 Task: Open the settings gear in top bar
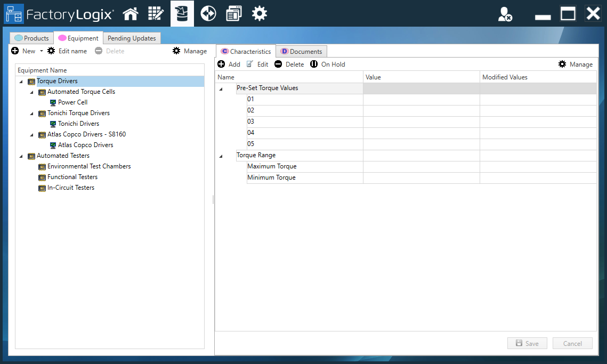tap(260, 14)
